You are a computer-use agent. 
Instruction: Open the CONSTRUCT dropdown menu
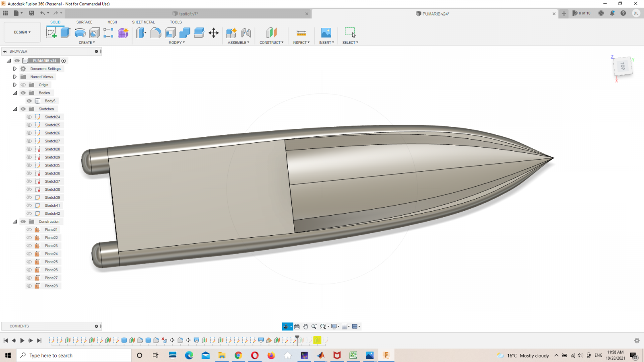271,43
